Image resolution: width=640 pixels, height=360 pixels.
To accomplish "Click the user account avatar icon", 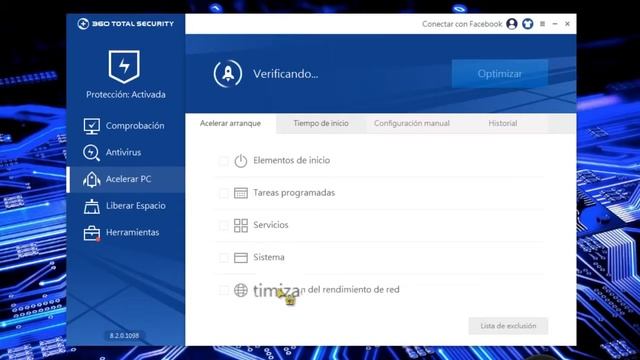I will pyautogui.click(x=512, y=24).
